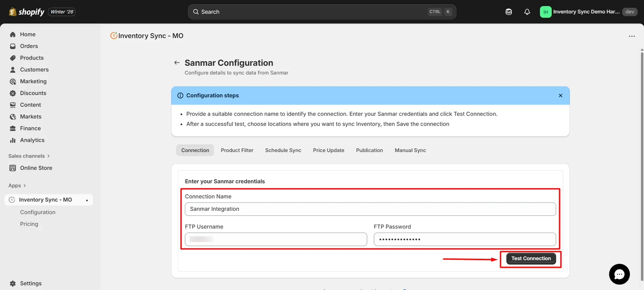Click the Settings gear icon
Screen dimensions: 644x290
pyautogui.click(x=13, y=283)
